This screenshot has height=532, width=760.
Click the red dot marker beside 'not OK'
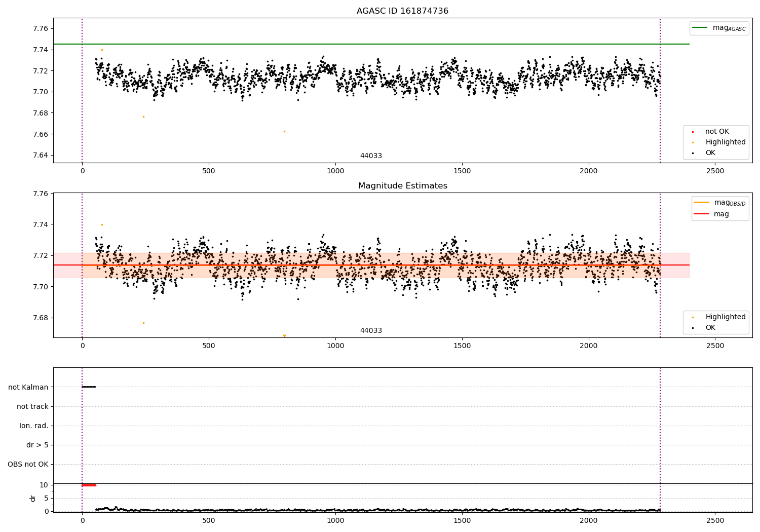click(x=693, y=132)
